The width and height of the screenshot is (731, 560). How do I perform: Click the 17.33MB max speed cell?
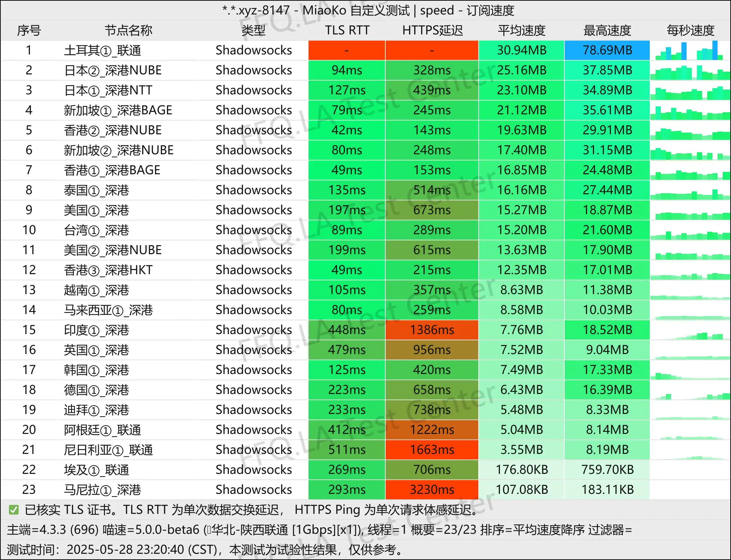tap(607, 370)
